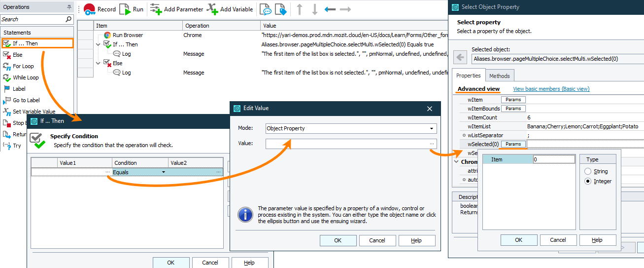Click the blue left-arrow unindent icon

point(330,9)
